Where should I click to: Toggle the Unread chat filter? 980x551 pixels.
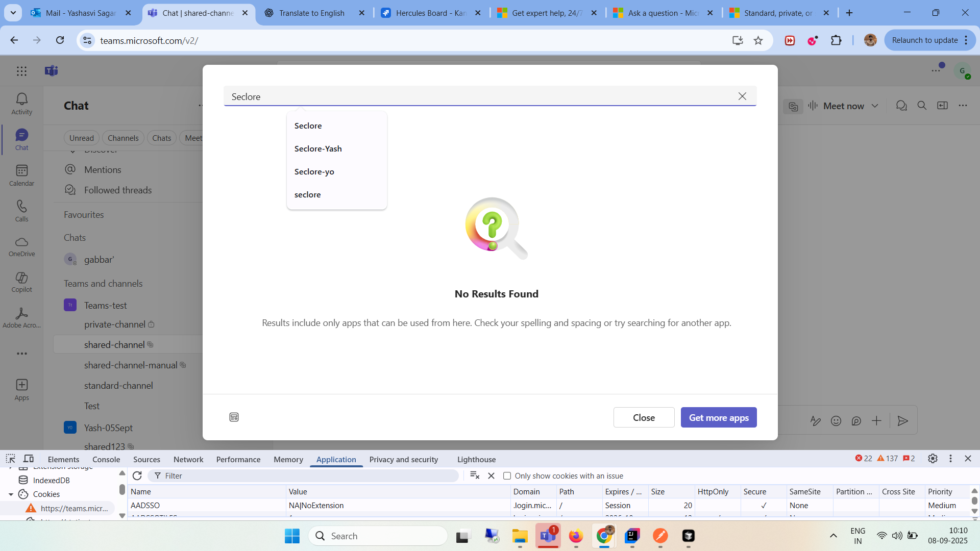81,138
